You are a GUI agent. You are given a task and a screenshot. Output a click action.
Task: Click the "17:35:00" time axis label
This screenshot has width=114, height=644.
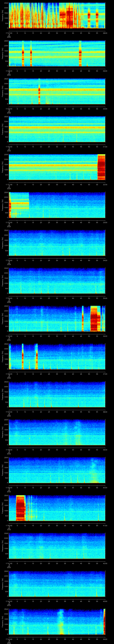(x=9, y=336)
